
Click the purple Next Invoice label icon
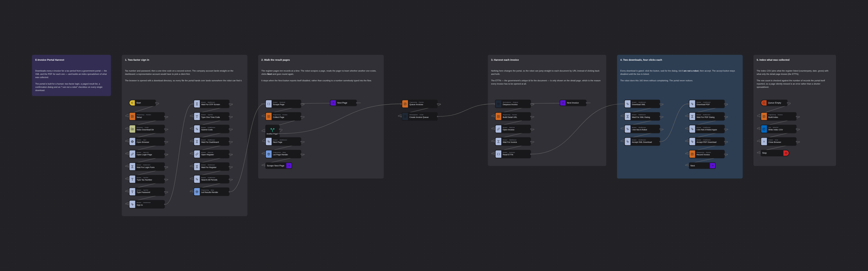(563, 103)
